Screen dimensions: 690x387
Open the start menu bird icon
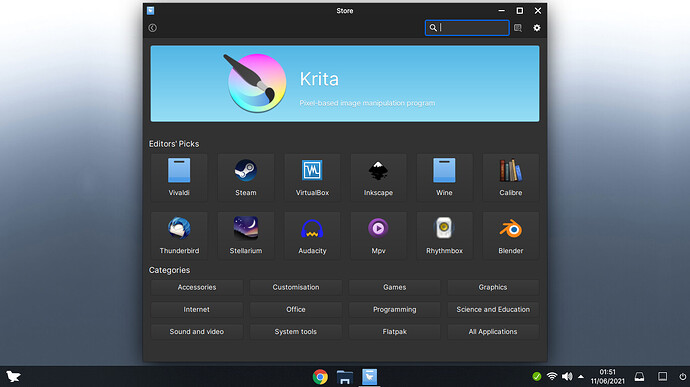pyautogui.click(x=13, y=376)
